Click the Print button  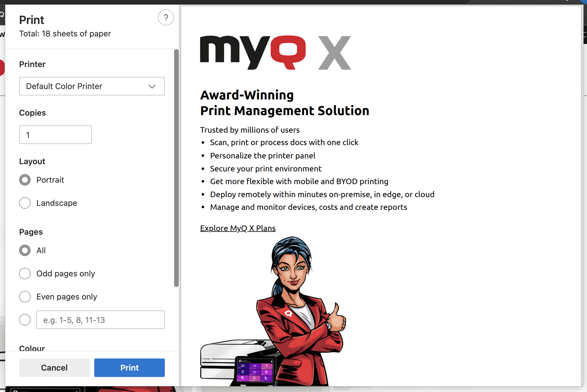[129, 367]
